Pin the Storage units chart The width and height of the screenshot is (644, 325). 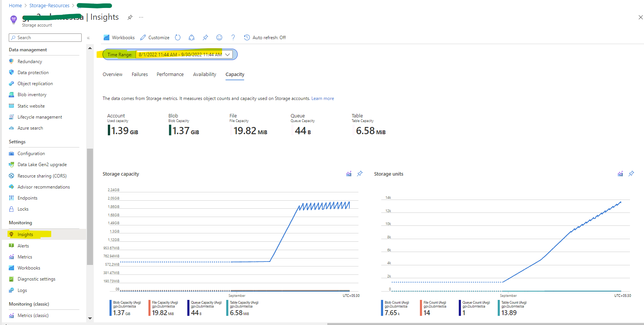click(x=631, y=174)
